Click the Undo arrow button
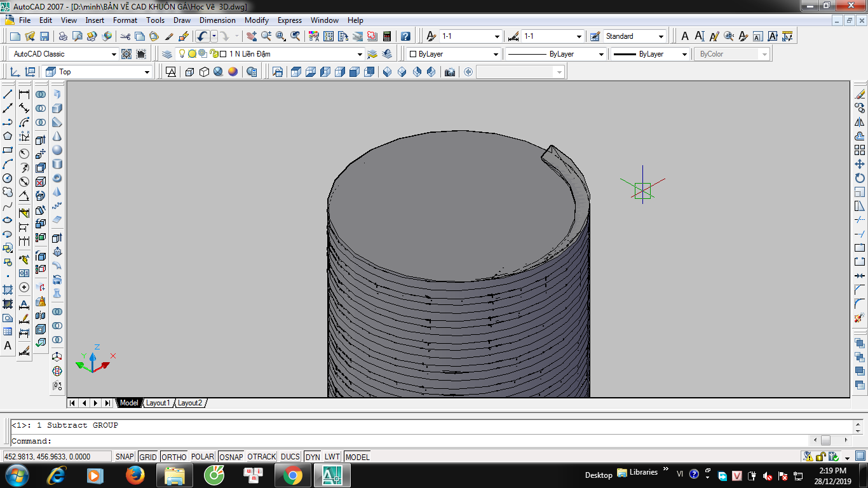Screen dimensions: 868x488 click(x=203, y=36)
